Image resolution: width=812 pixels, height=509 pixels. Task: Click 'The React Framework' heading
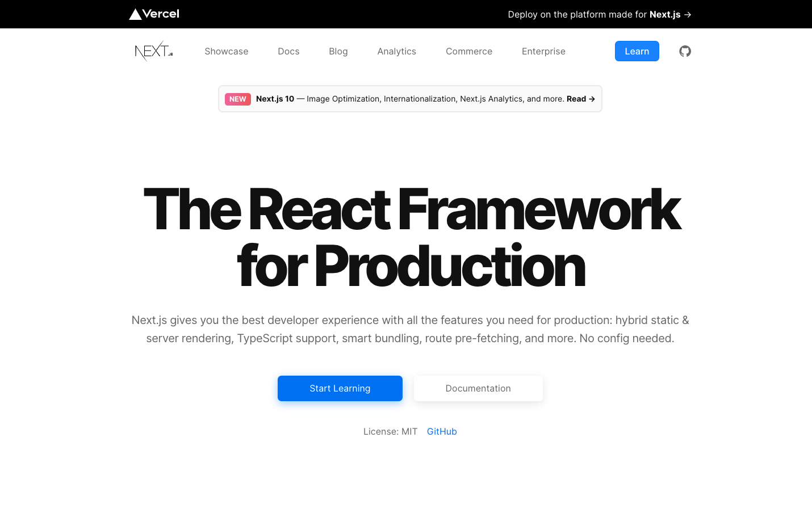[411, 209]
